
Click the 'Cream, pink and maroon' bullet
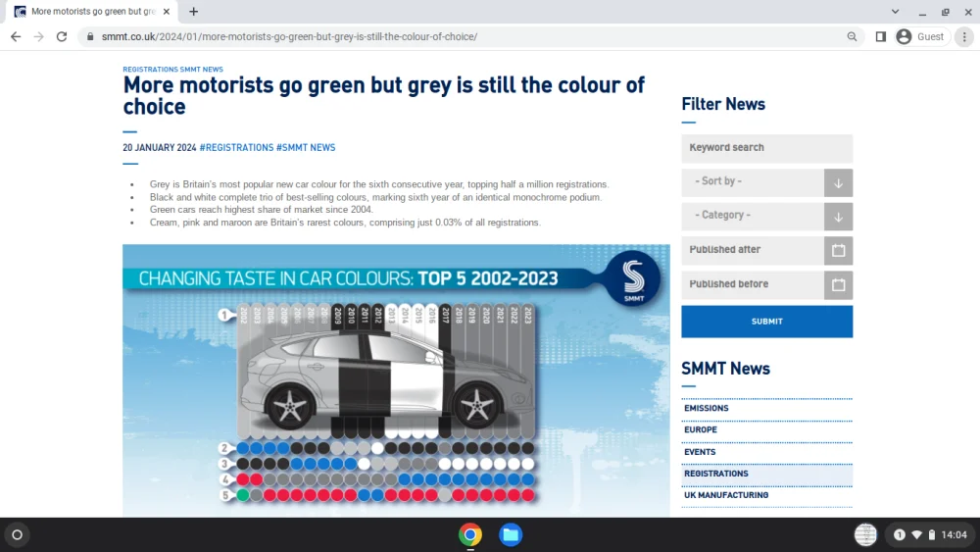(345, 223)
